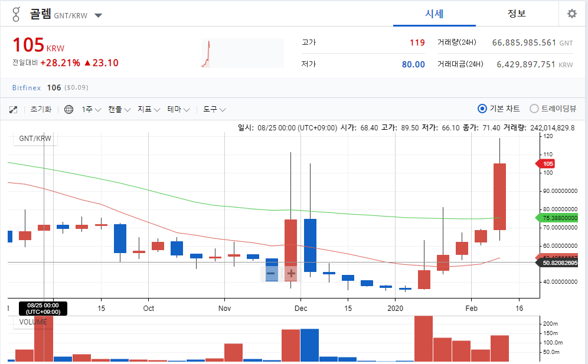The height and width of the screenshot is (364, 588).
Task: Select the 시세 tab
Action: (434, 14)
